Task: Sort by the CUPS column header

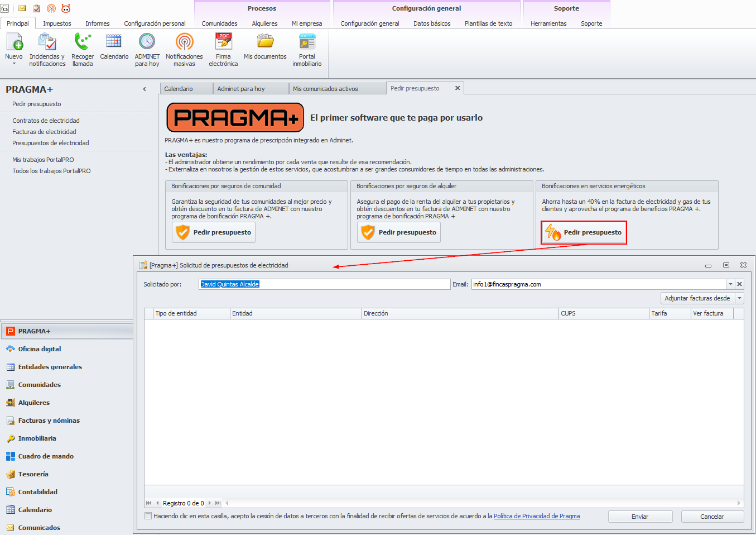Action: pyautogui.click(x=604, y=313)
